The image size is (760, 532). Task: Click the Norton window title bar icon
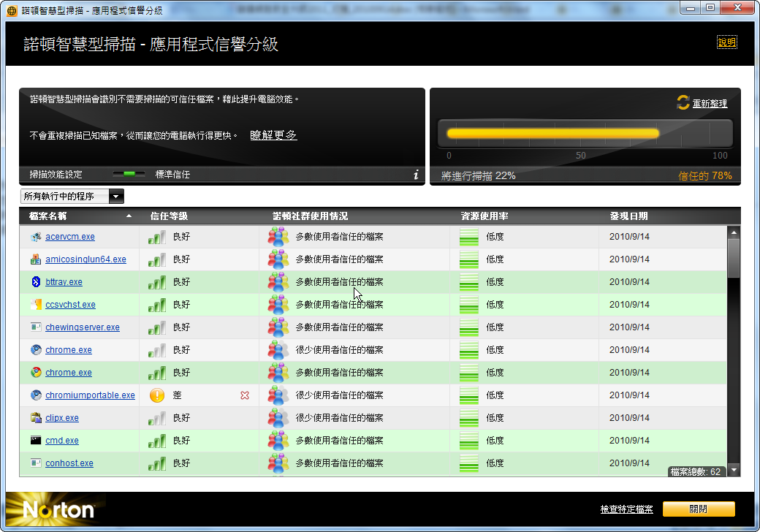12,11
